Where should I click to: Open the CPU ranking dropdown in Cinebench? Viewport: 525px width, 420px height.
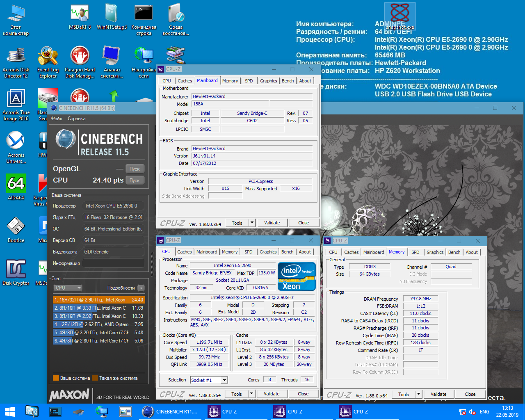pos(68,288)
